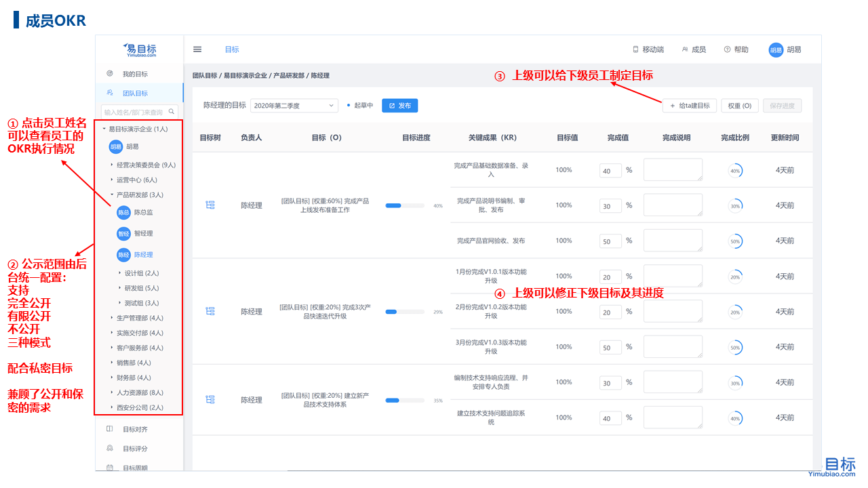Click completion circle for 完成产品基础数据准备、录入
The height and width of the screenshot is (488, 868).
735,171
